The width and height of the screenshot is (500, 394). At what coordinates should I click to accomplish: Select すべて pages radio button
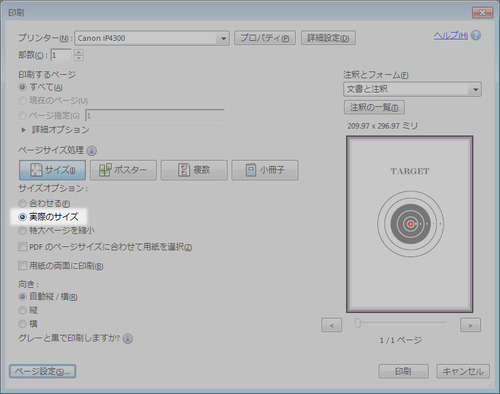pyautogui.click(x=22, y=87)
